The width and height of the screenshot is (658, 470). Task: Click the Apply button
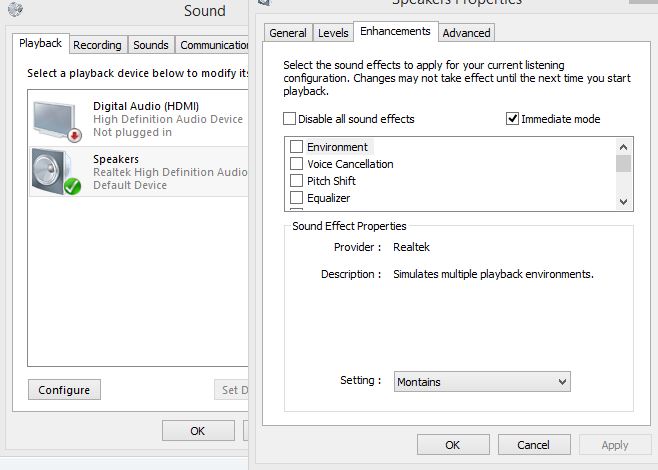615,444
